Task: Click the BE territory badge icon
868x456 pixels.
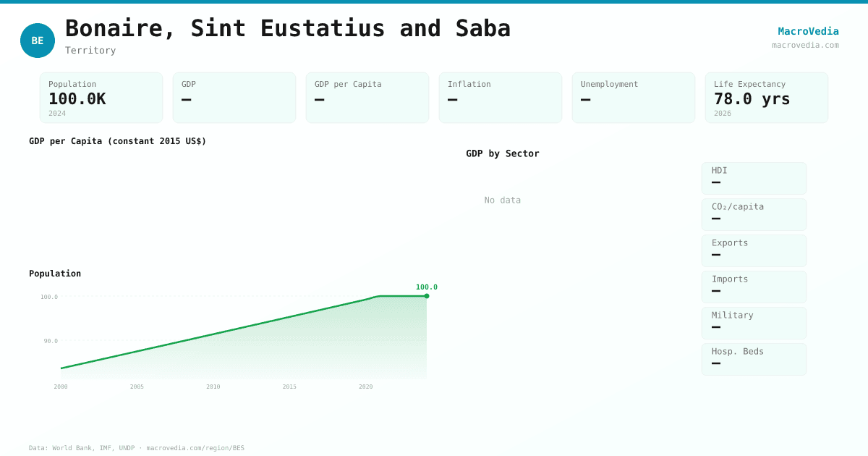Action: [x=38, y=41]
